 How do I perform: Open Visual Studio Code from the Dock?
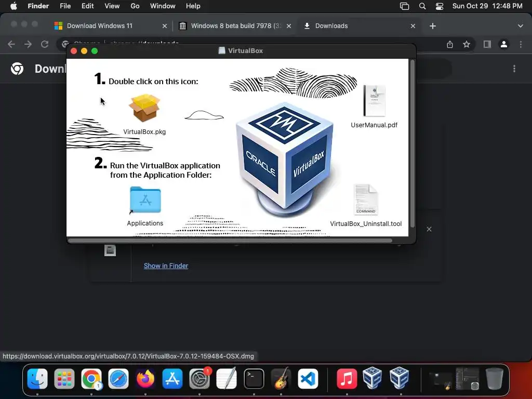tap(308, 379)
